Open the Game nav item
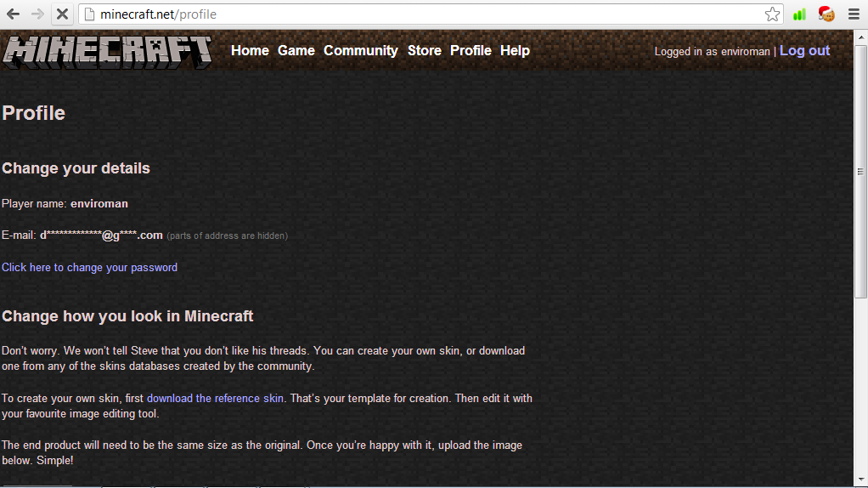868x488 pixels. point(296,50)
